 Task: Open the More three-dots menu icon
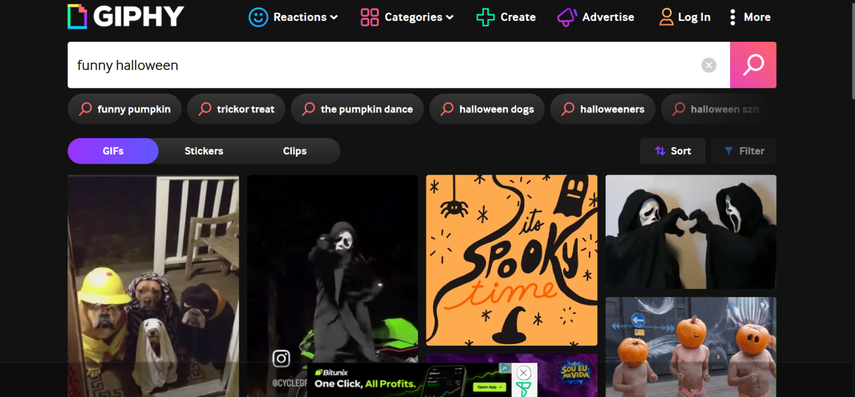(x=732, y=17)
